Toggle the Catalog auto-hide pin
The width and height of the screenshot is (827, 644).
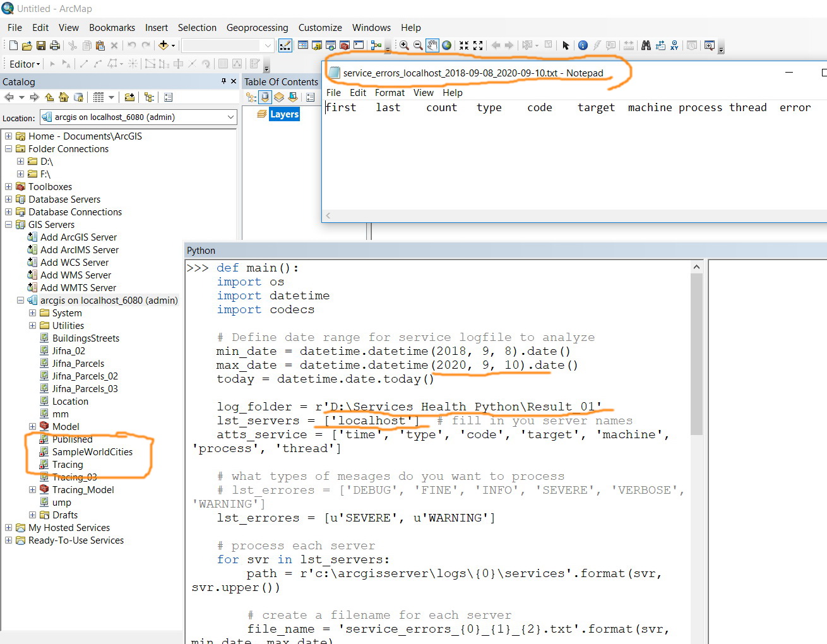click(x=223, y=81)
